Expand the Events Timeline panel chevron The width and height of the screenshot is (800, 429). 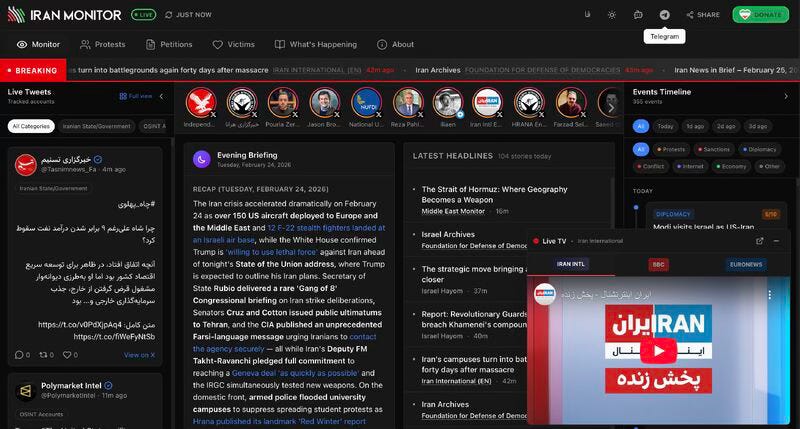click(x=786, y=96)
